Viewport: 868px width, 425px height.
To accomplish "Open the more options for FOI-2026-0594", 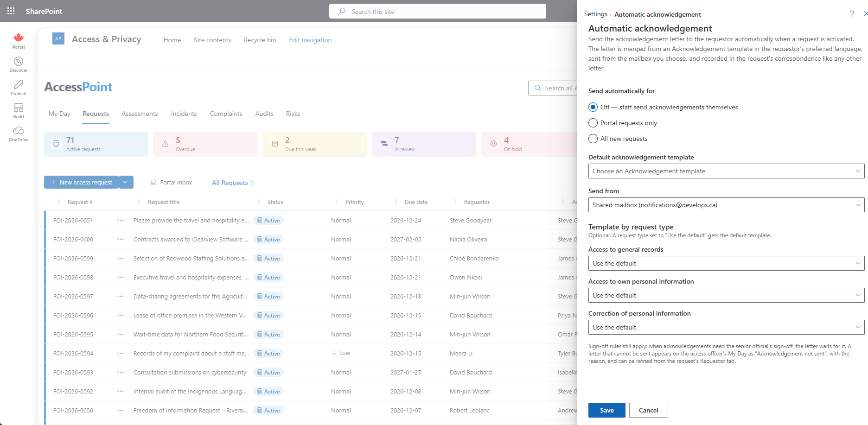I will [x=121, y=353].
